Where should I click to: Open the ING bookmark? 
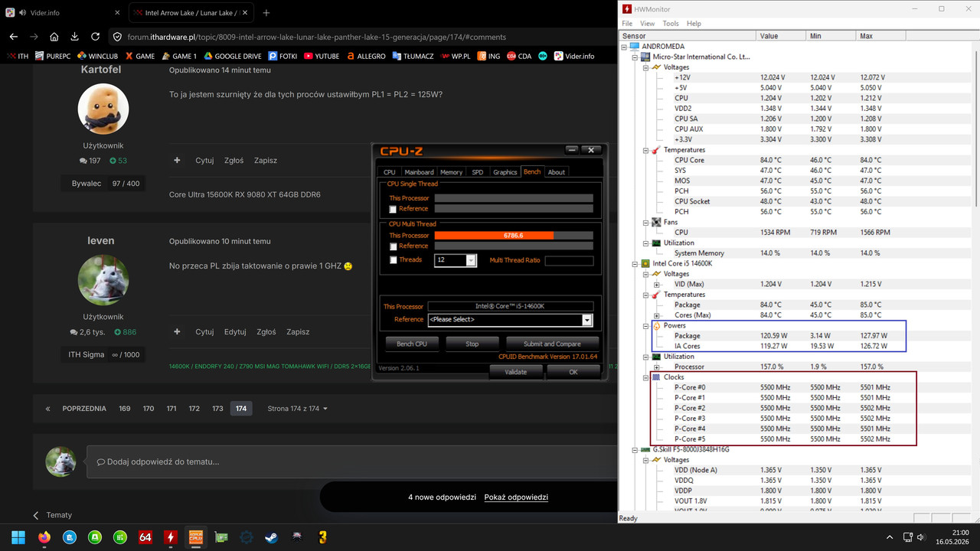(488, 56)
